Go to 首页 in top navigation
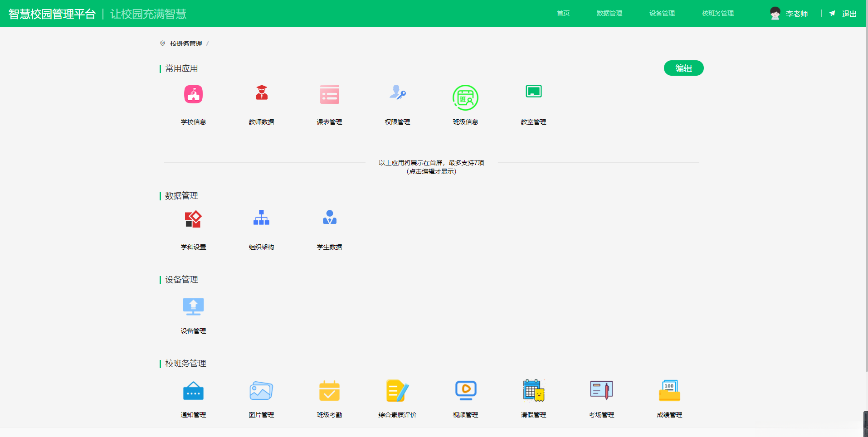 point(563,13)
